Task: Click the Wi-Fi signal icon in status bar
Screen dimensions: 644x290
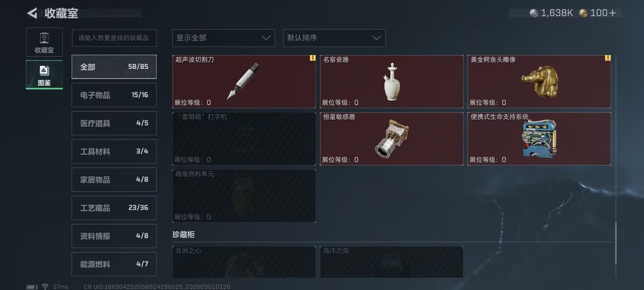Action: pos(45,287)
